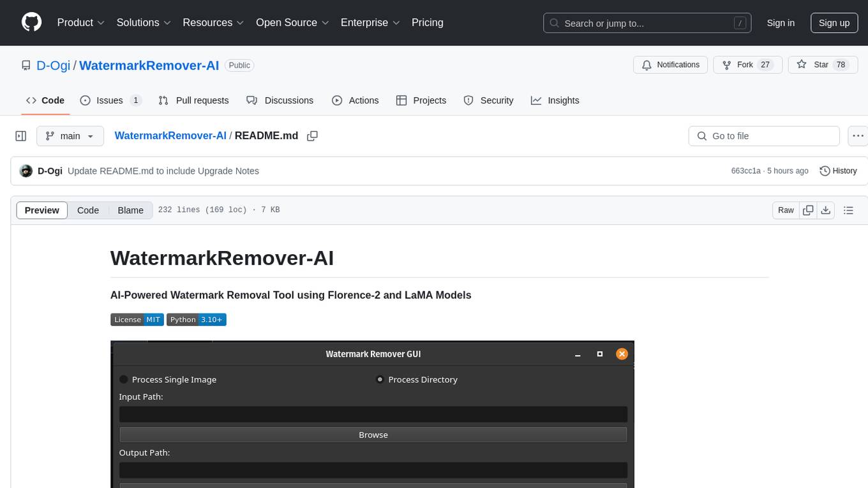The image size is (868, 488).
Task: Open the README outline list
Action: (849, 210)
